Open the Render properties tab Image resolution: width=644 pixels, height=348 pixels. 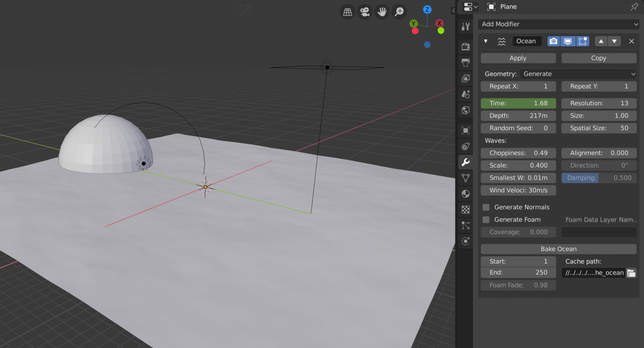point(465,47)
